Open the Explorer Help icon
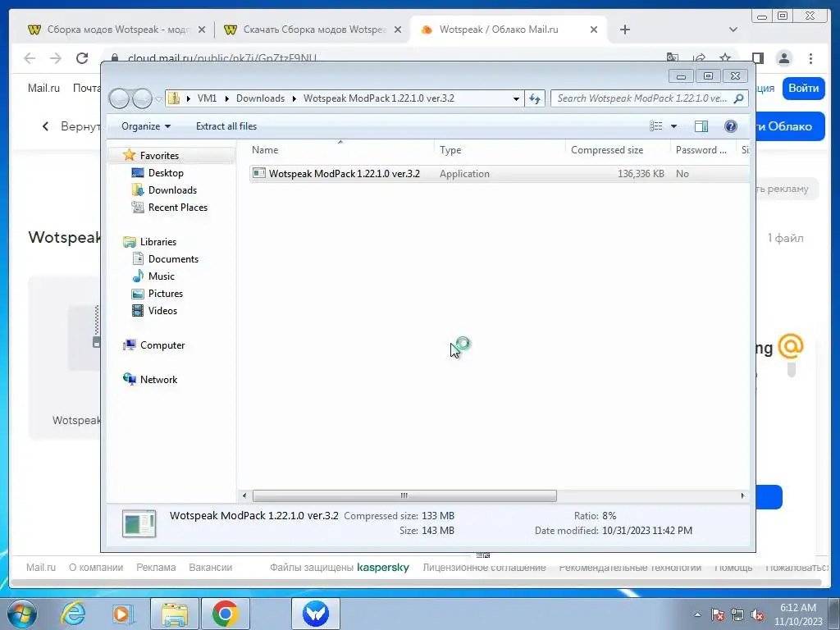 pyautogui.click(x=730, y=126)
